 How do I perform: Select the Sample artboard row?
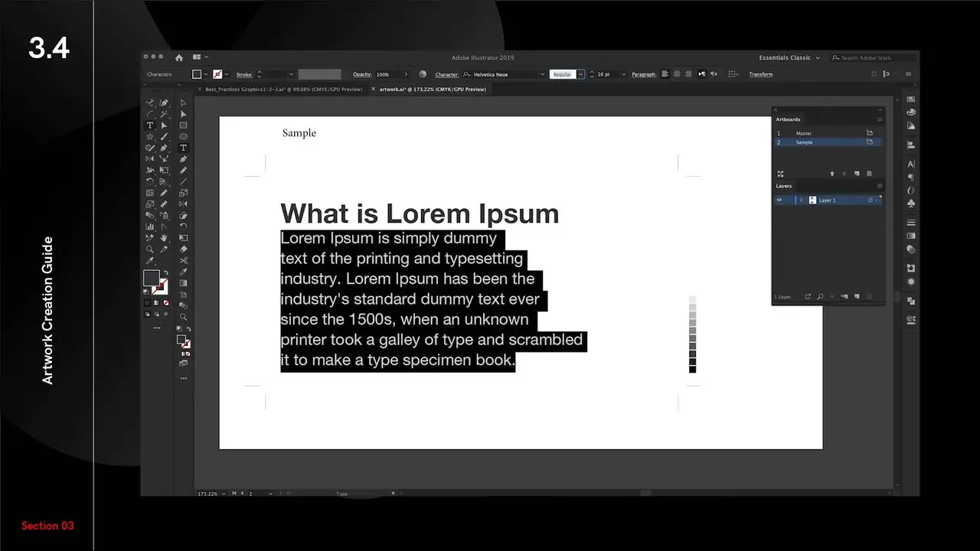pos(828,142)
